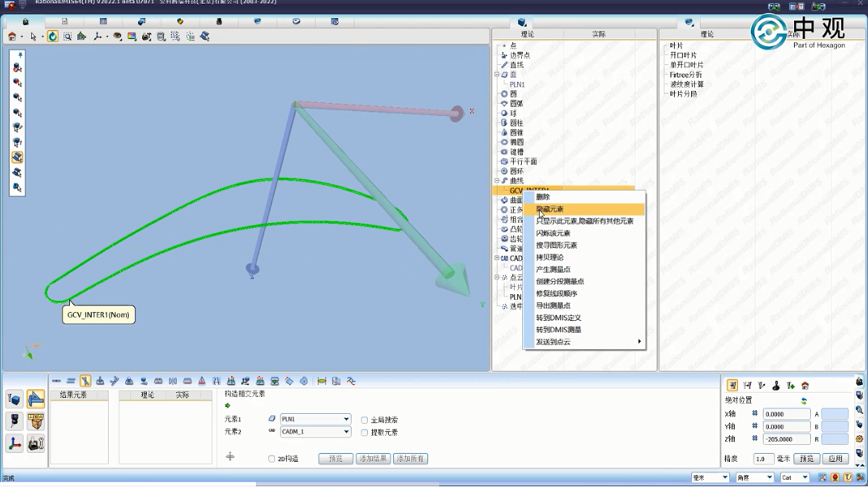Enable the 全局搜索 checkbox
868x488 pixels.
365,421
